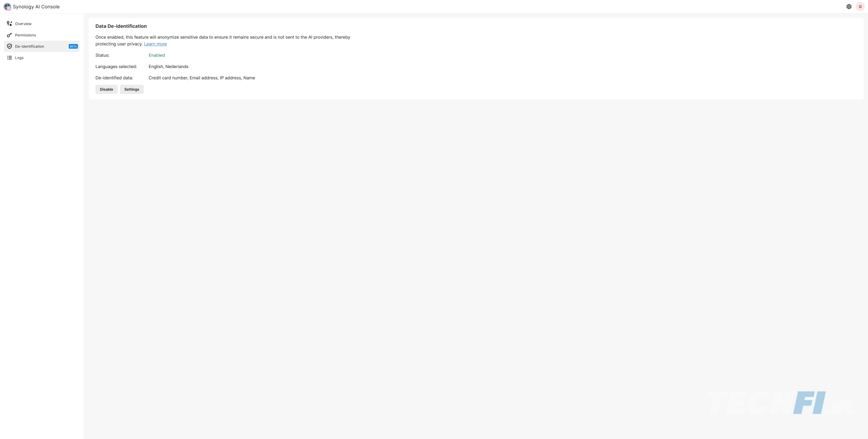Open the user avatar labeled G
The width and height of the screenshot is (868, 439).
(860, 7)
